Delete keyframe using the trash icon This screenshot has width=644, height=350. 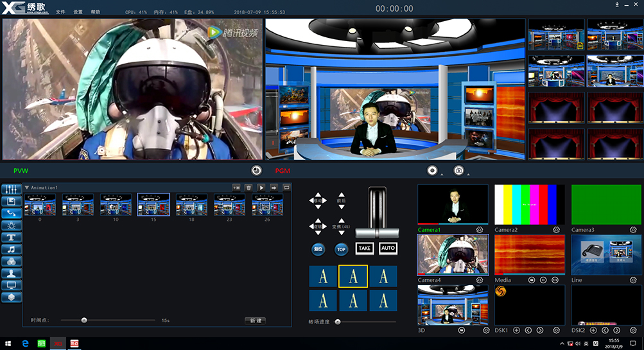pyautogui.click(x=248, y=188)
